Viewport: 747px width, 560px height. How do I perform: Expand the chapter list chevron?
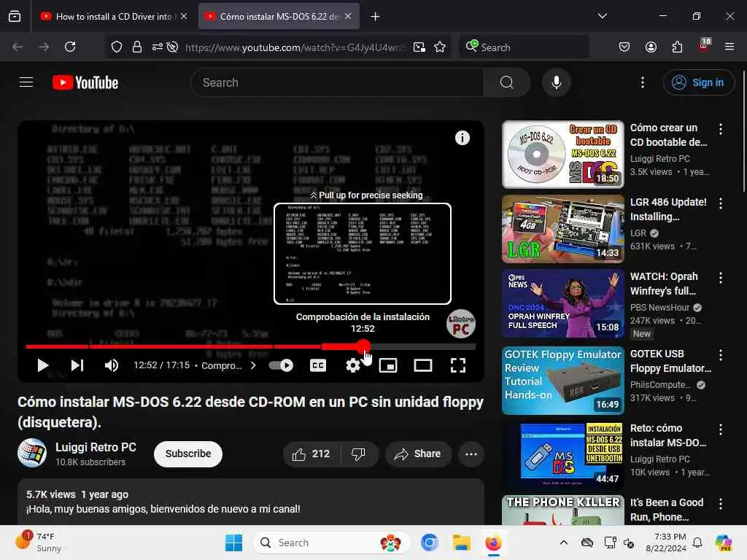click(x=253, y=365)
